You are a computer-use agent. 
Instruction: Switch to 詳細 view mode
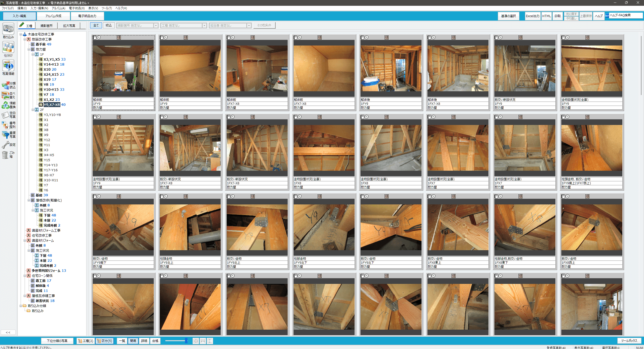[144, 341]
